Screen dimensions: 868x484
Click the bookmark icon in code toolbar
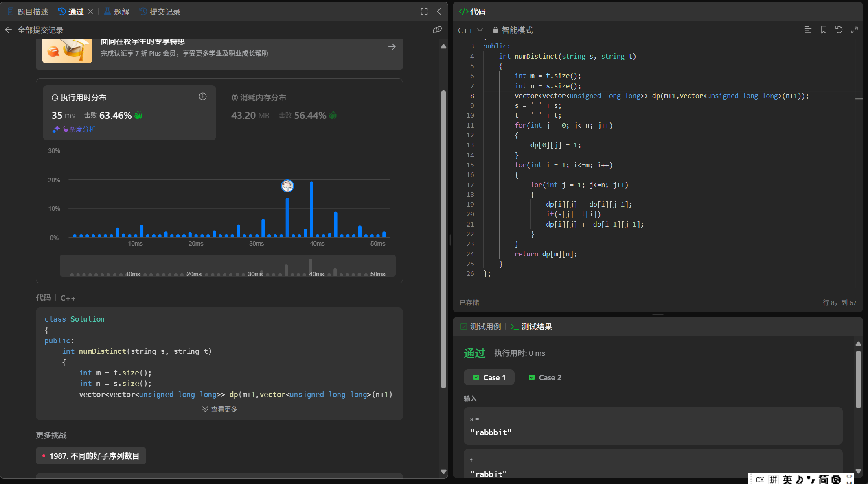823,30
